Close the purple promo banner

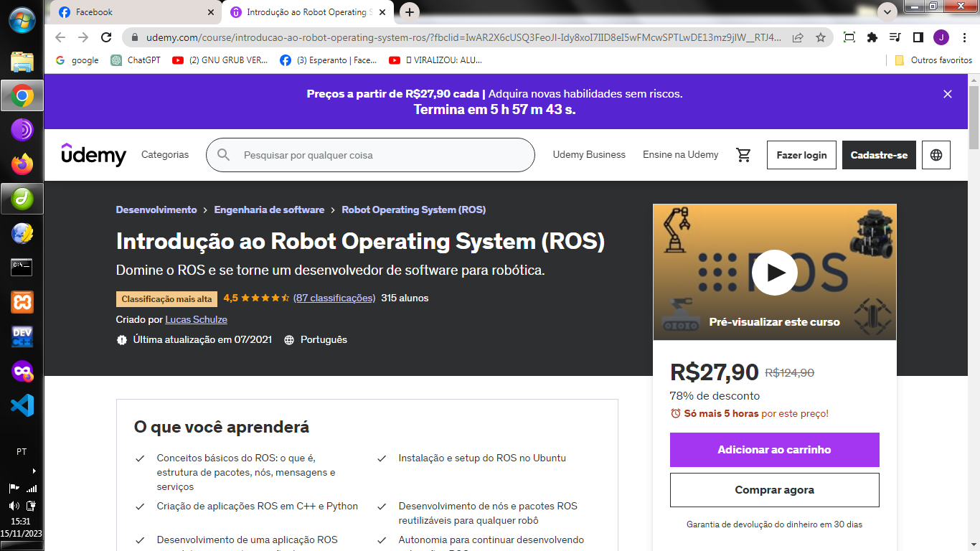point(948,94)
